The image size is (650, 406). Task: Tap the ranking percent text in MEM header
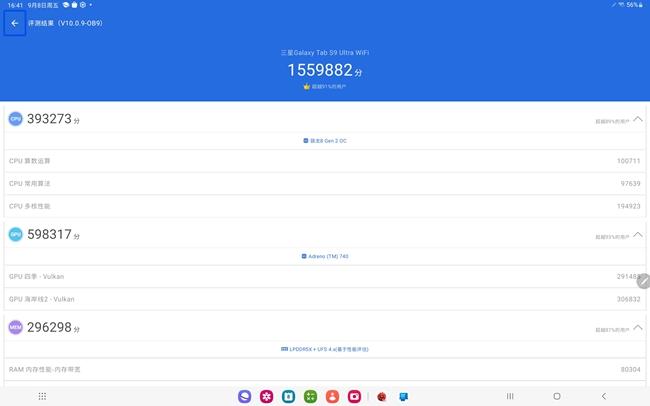coord(612,330)
